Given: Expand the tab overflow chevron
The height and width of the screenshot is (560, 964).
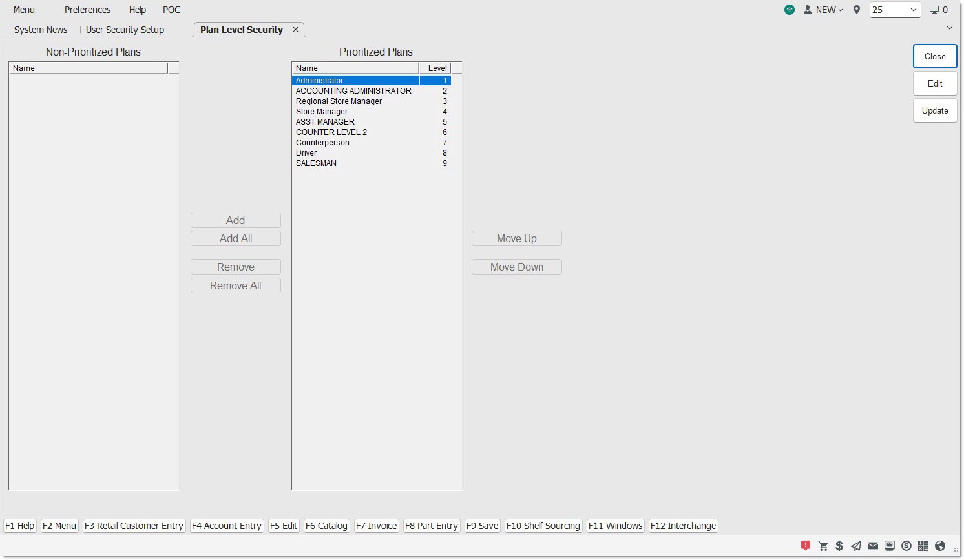Looking at the screenshot, I should click(x=949, y=28).
